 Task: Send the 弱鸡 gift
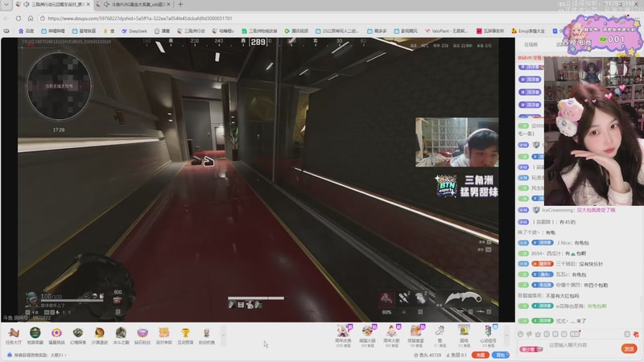tap(464, 335)
